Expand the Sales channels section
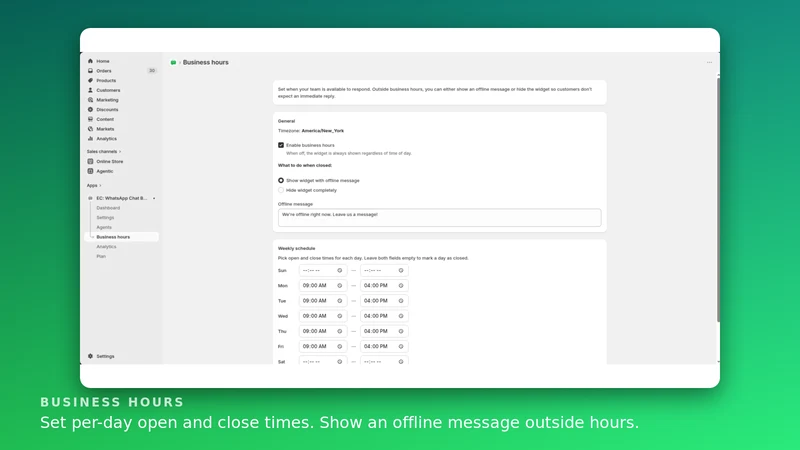This screenshot has width=800, height=450. coord(104,152)
